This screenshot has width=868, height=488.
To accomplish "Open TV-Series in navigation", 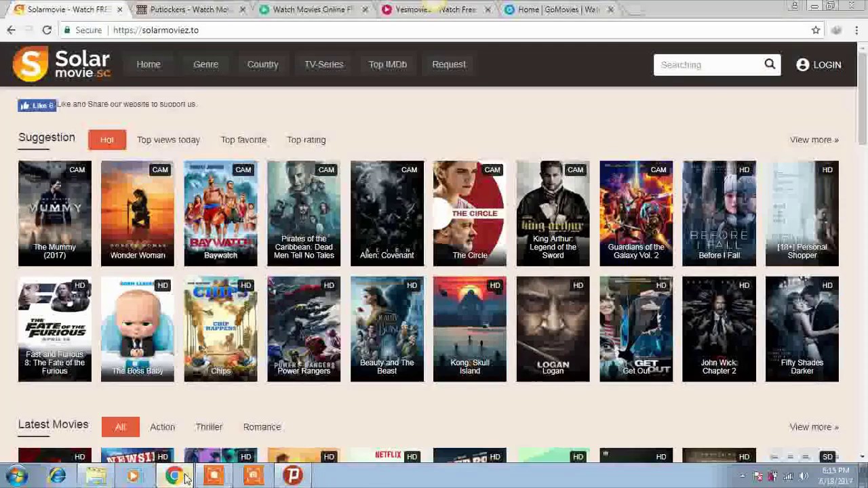I will pos(323,64).
